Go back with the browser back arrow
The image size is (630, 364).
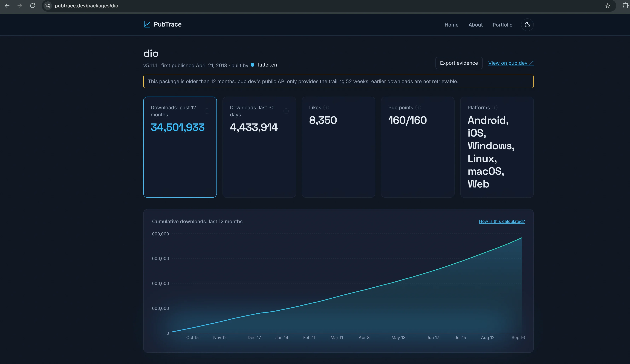[7, 5]
